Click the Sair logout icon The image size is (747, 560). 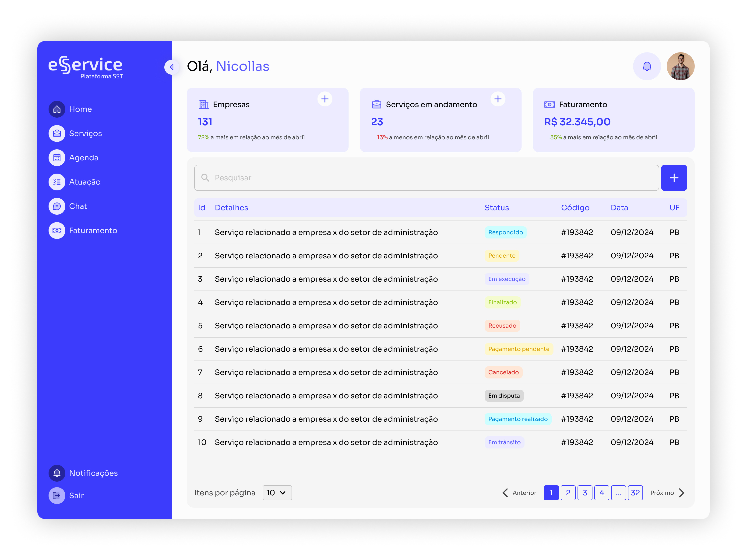point(57,495)
